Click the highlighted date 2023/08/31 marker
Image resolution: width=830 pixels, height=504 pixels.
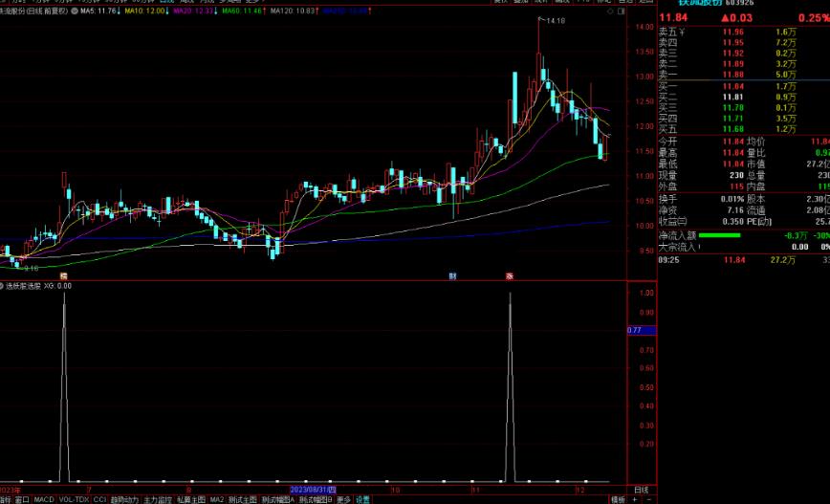[x=313, y=490]
